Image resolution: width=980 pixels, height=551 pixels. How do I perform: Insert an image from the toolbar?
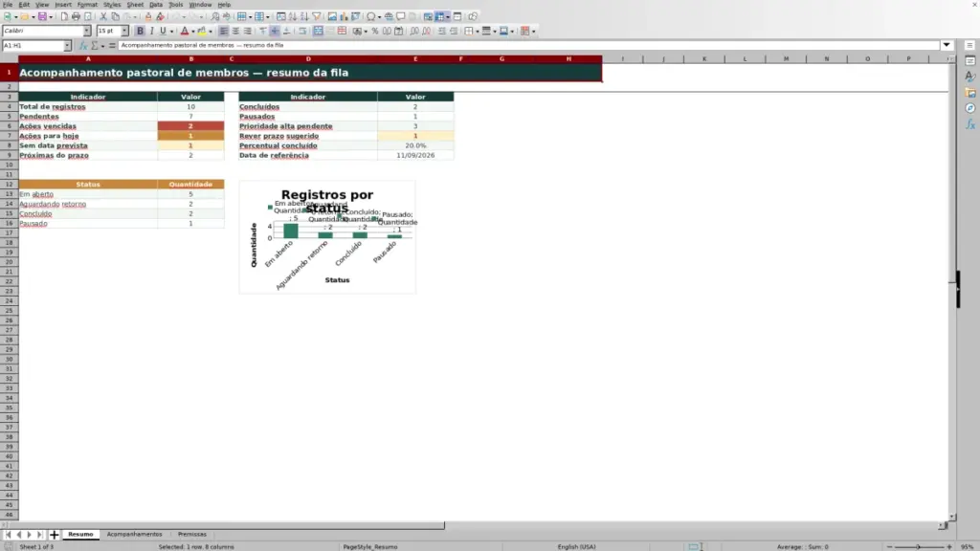pyautogui.click(x=332, y=17)
